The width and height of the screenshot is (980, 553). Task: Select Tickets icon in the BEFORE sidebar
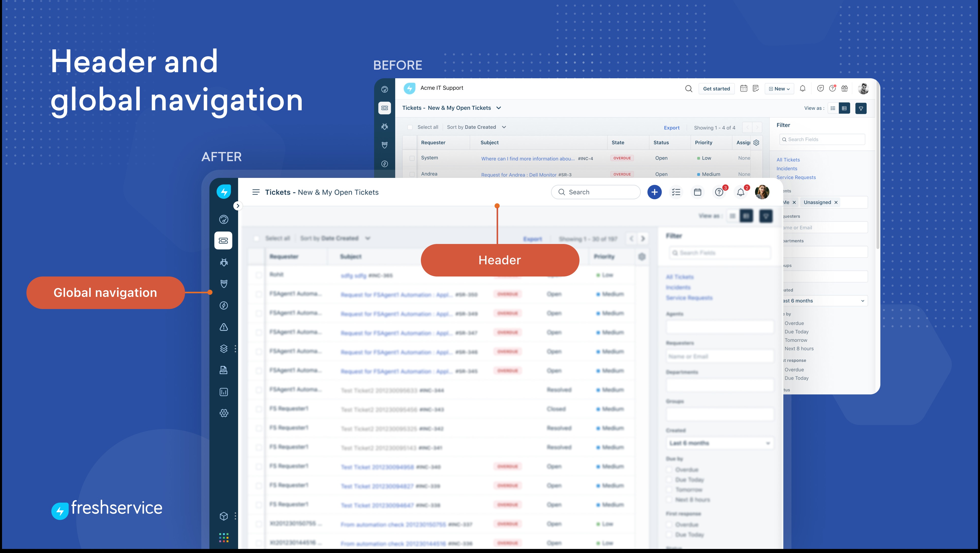385,108
